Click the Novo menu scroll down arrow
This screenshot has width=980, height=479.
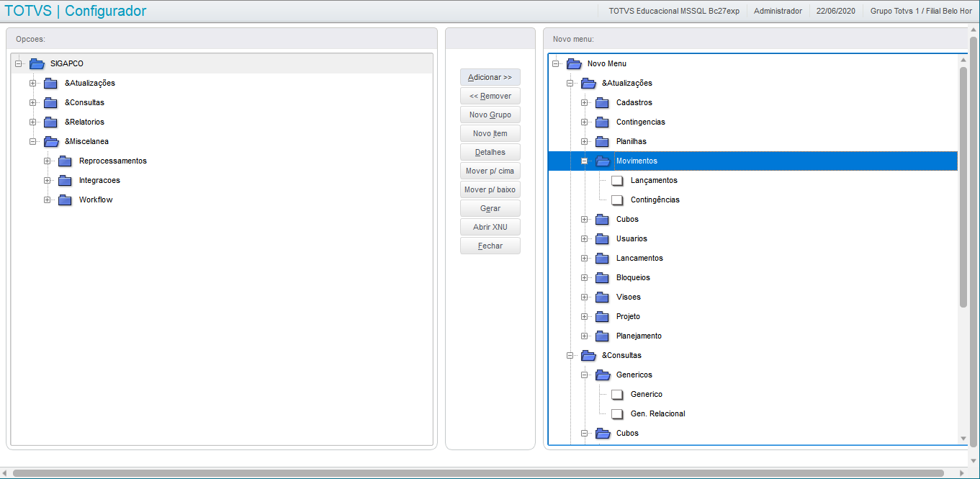pos(963,438)
